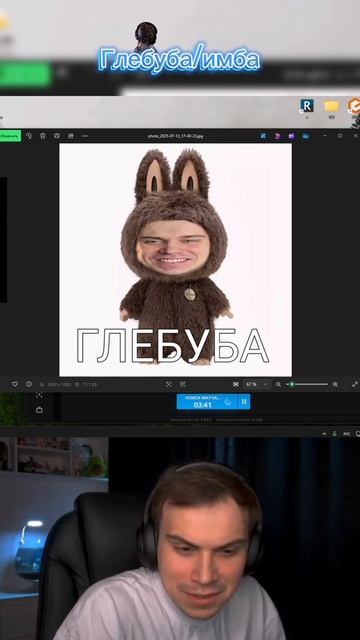Open the 67% zoom level dropdown

coord(256,384)
